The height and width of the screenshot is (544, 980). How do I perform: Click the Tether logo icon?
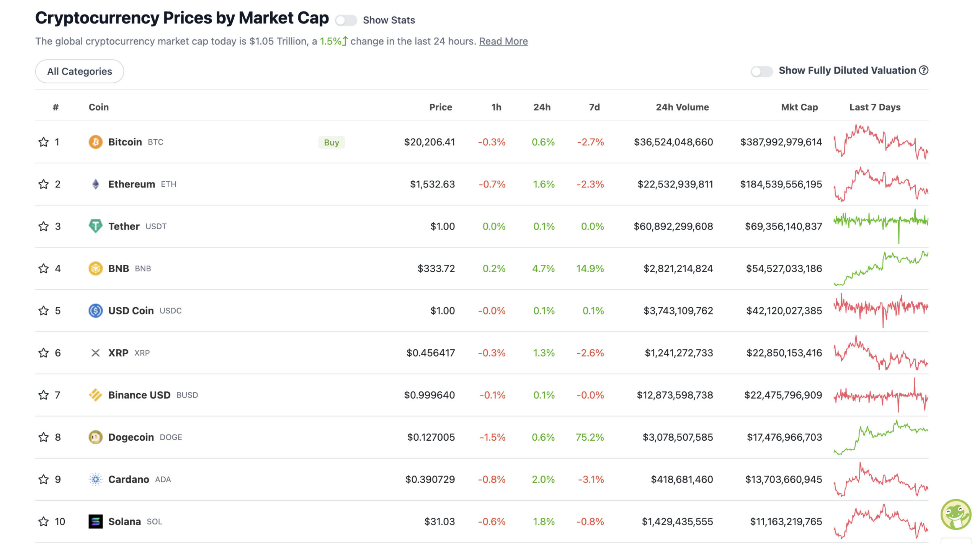(x=95, y=226)
